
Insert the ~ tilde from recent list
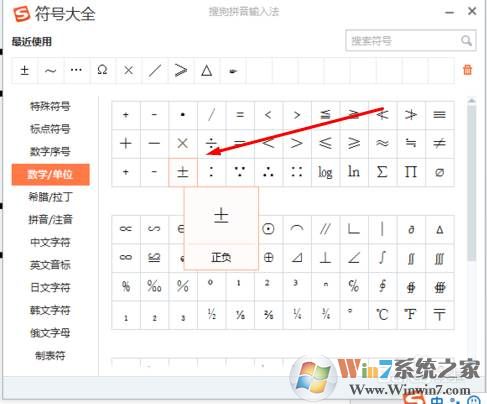click(50, 70)
